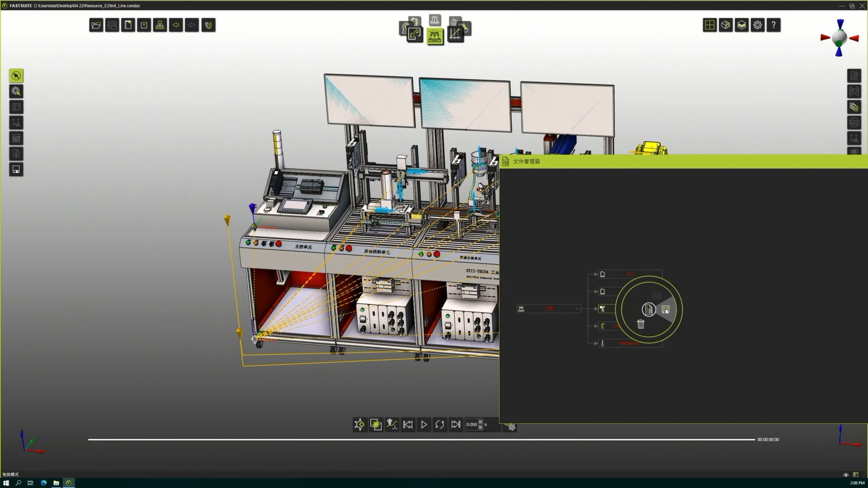The height and width of the screenshot is (488, 868).
Task: Collapse the root project node in file manager
Action: tap(576, 309)
